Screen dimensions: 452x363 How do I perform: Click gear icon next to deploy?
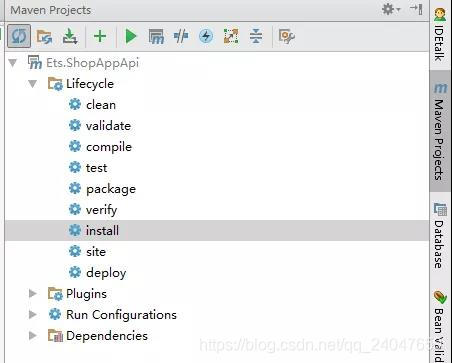(x=75, y=272)
